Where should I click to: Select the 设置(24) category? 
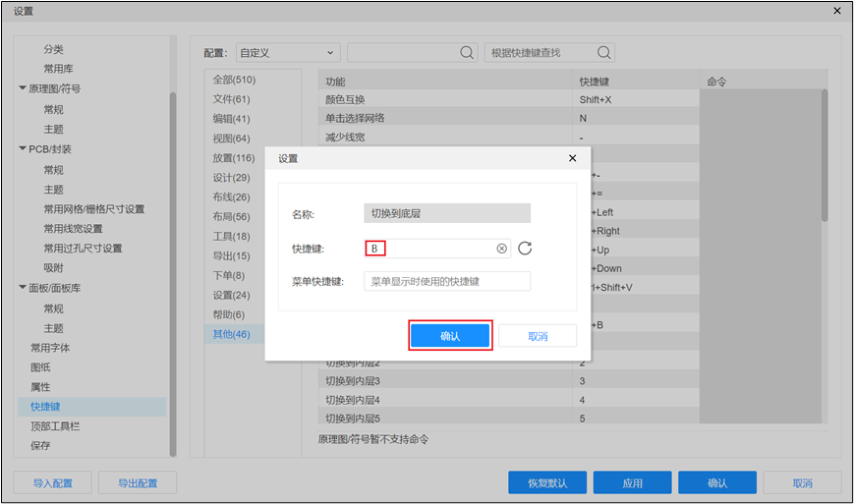pyautogui.click(x=232, y=295)
